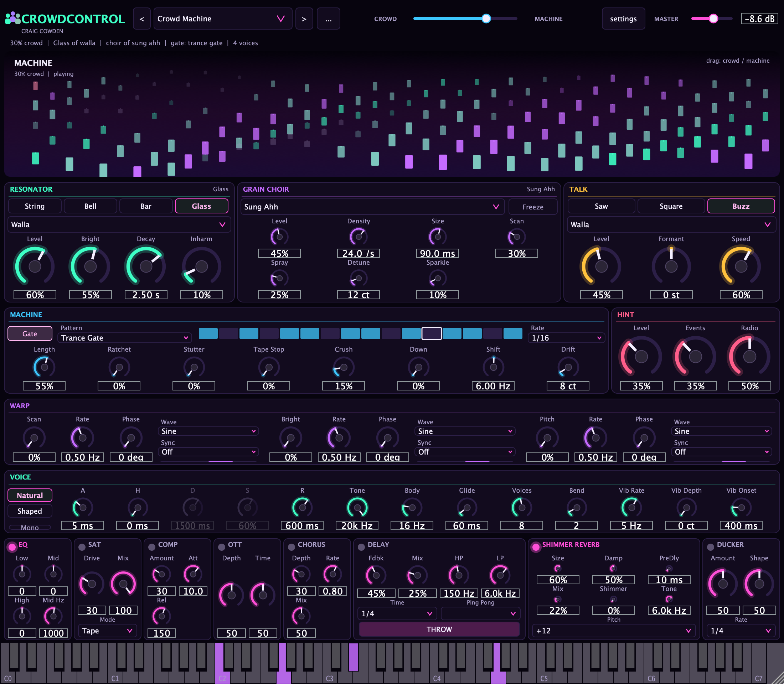Enable the DELAY effect power button
The width and height of the screenshot is (784, 684).
(x=361, y=547)
